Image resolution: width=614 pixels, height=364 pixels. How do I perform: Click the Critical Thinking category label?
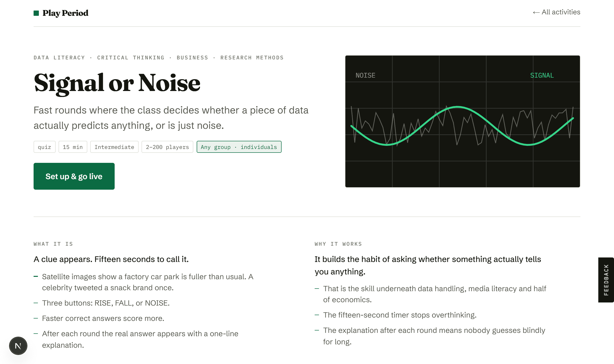click(131, 58)
